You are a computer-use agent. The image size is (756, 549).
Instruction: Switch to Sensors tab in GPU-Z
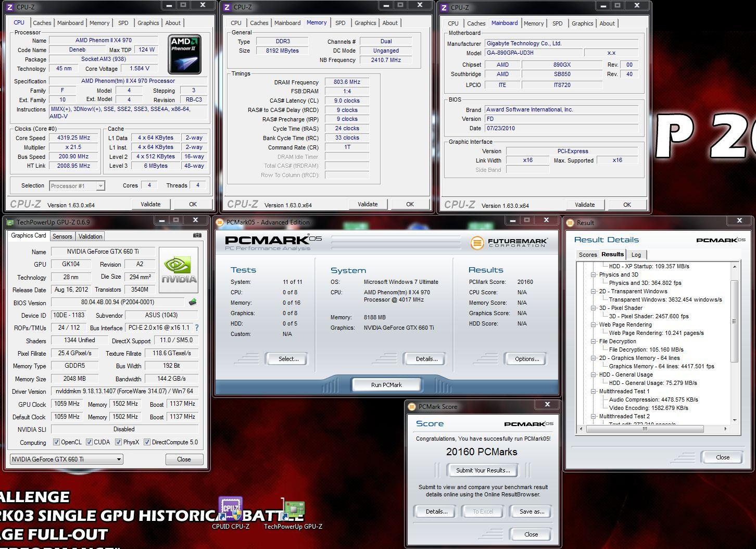point(62,236)
